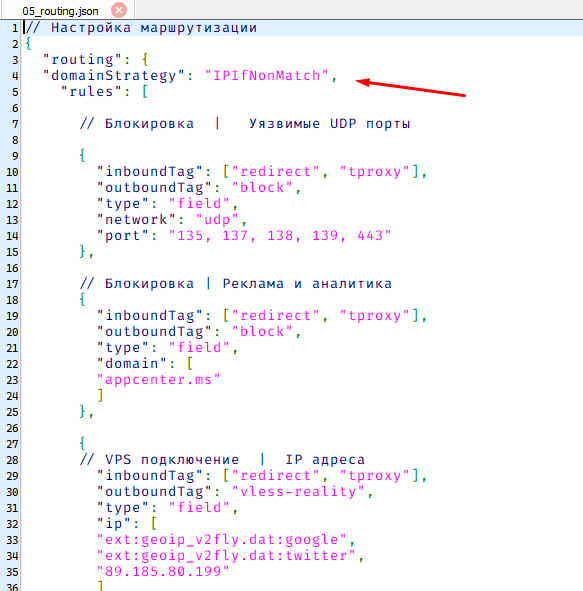Close the 05_routing.json tab
Viewport: 583px width, 591px height.
coord(119,10)
